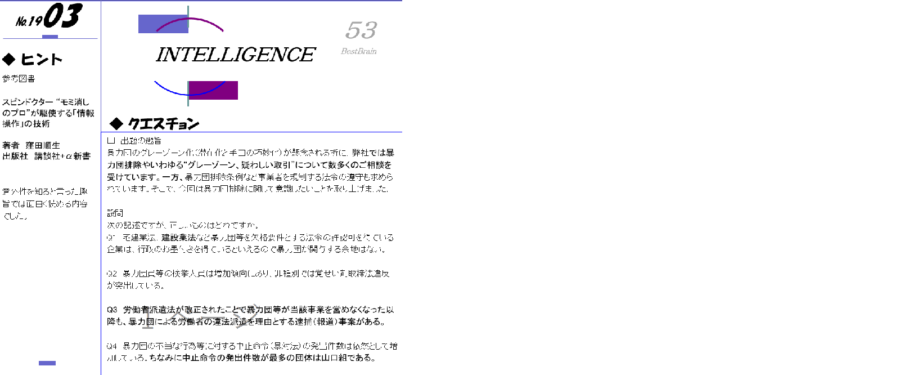The image size is (900, 375).
Task: Click the diamond icon beside クエスチョン
Action: coord(117,123)
